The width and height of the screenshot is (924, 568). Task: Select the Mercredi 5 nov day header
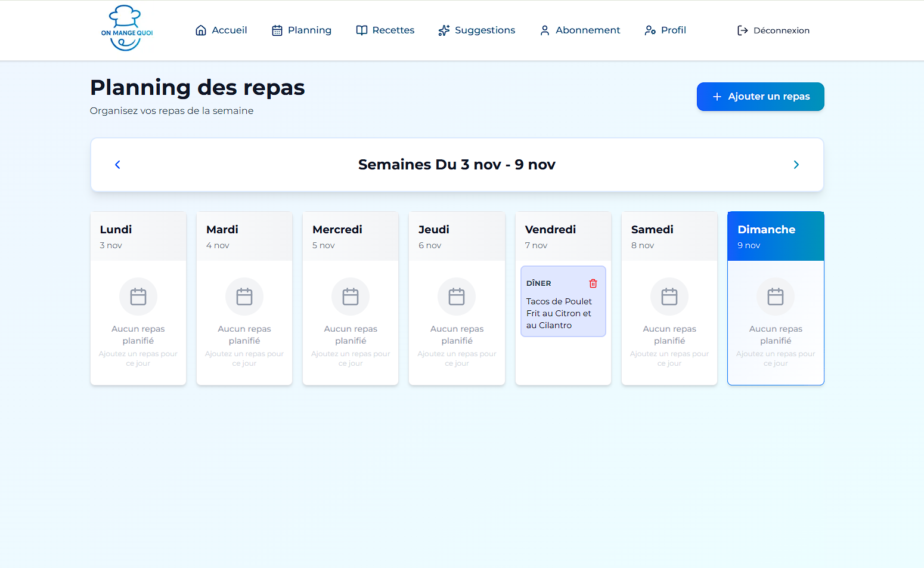(x=351, y=236)
